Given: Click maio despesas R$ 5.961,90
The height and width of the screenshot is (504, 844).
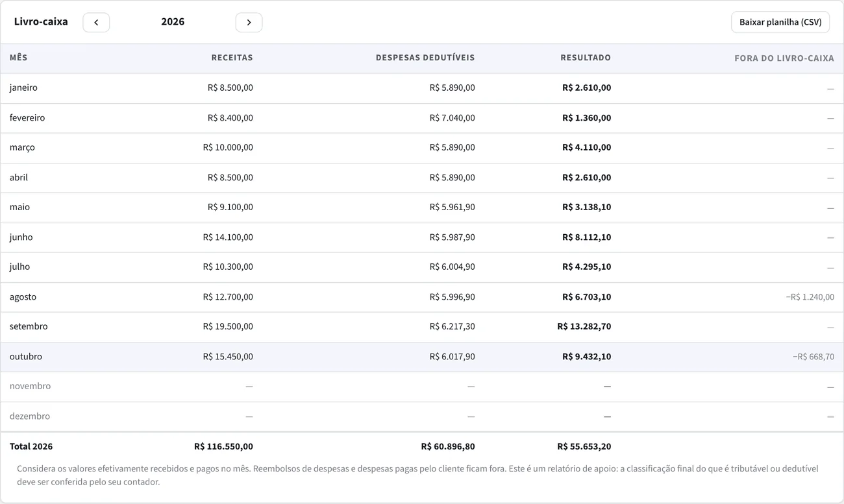Looking at the screenshot, I should coord(453,207).
